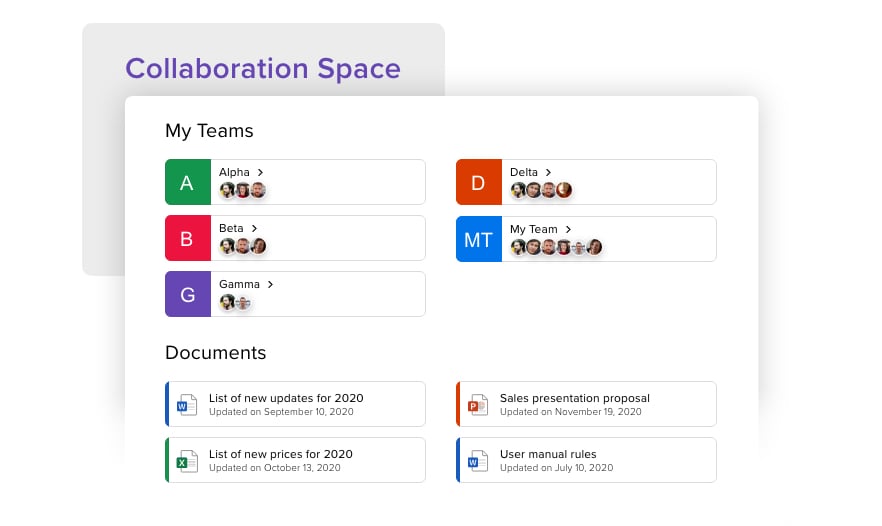This screenshot has width=882, height=526.
Task: Expand the Alpha team chevron
Action: tap(260, 173)
